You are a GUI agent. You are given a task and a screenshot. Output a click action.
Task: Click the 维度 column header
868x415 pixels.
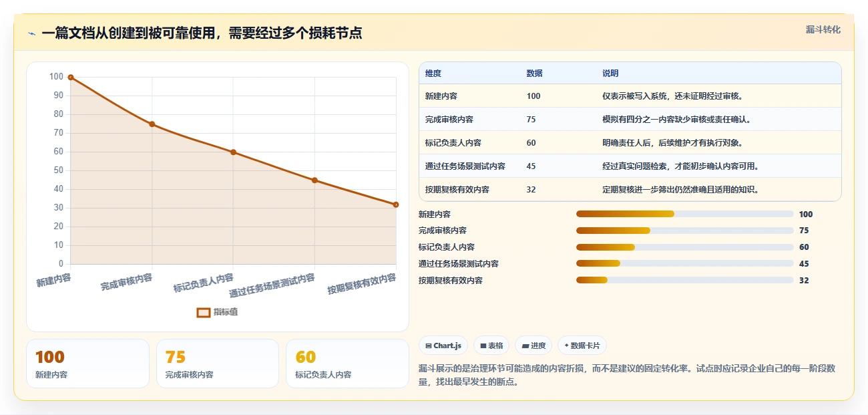click(433, 74)
